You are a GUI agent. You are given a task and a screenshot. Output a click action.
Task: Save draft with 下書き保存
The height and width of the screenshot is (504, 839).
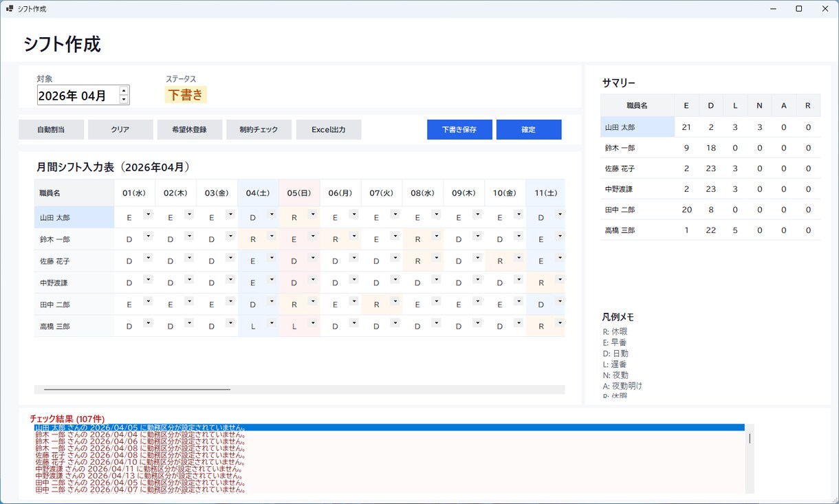coord(459,129)
